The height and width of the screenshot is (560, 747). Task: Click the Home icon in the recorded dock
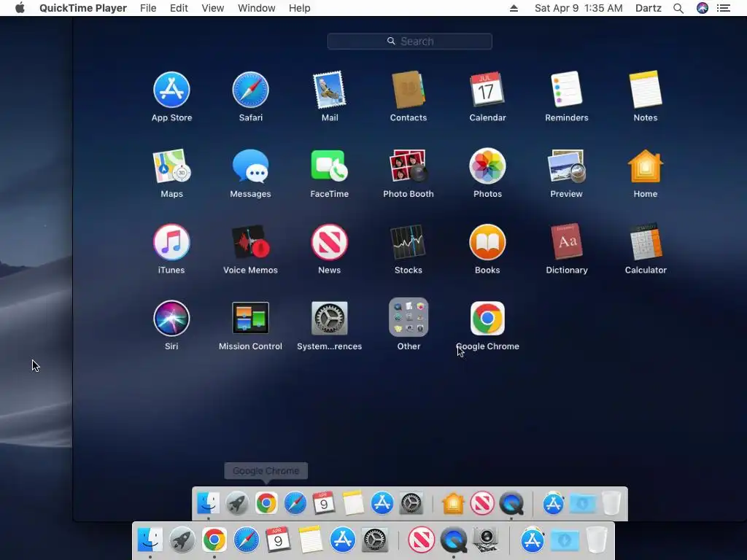click(452, 503)
